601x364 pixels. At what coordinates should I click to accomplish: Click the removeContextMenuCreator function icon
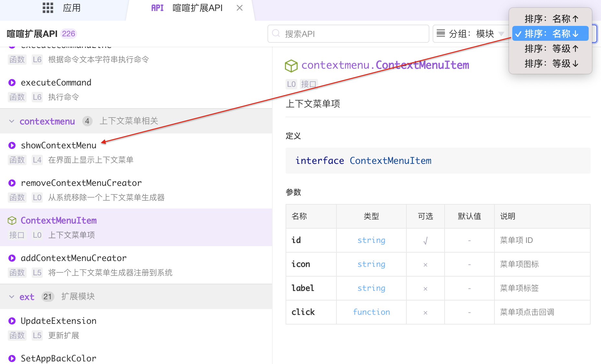coord(12,183)
